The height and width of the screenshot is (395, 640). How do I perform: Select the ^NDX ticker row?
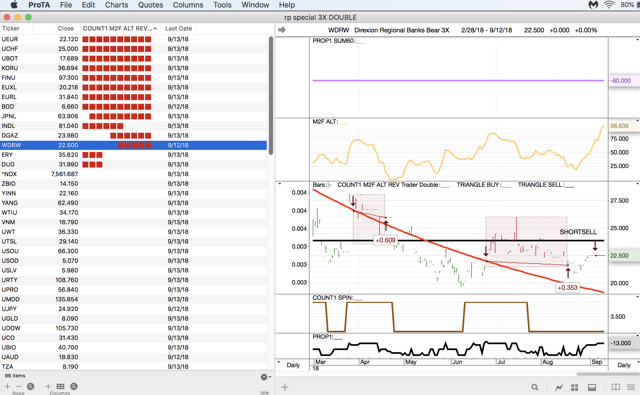[133, 174]
